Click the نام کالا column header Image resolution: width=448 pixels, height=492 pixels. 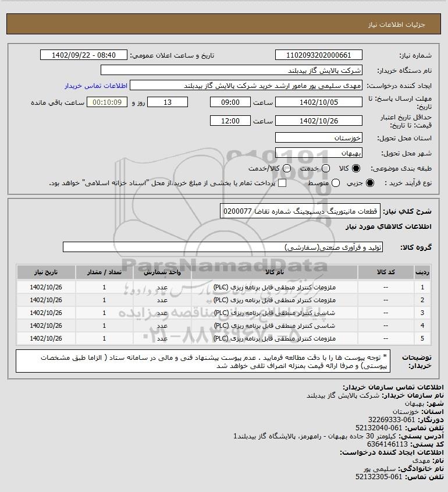coord(274,272)
